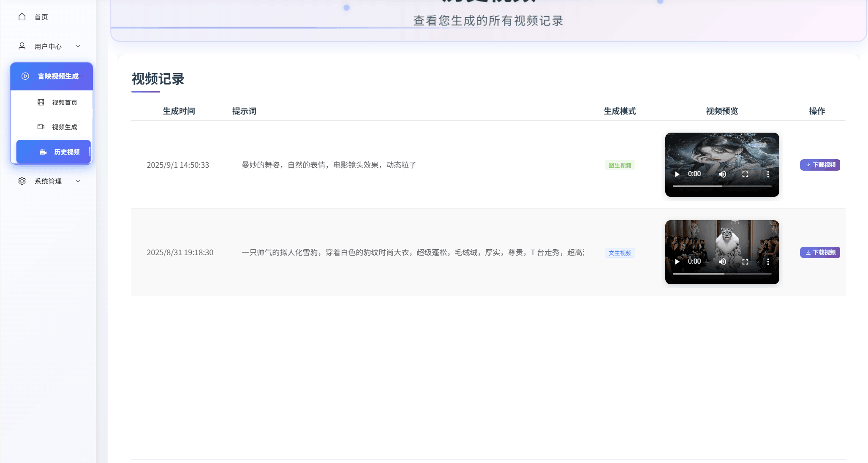The width and height of the screenshot is (868, 463).
Task: Open more options on snow leopard video
Action: coord(768,261)
